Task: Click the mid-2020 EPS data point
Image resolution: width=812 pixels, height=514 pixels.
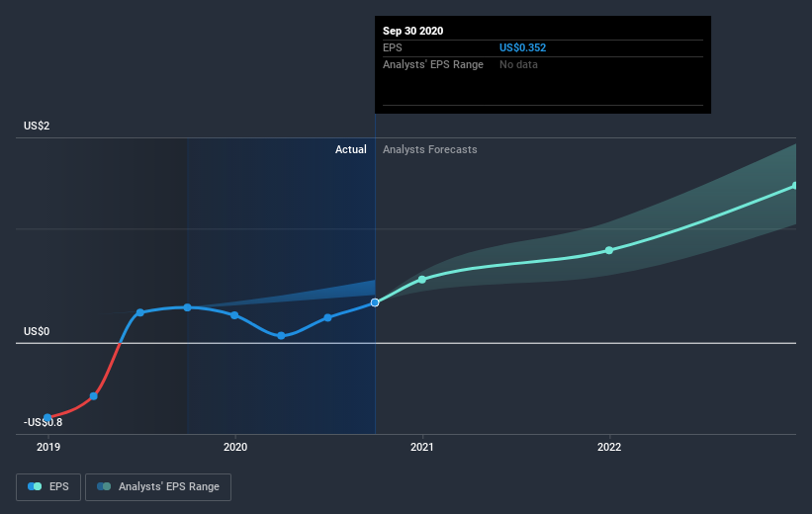Action: [x=327, y=318]
